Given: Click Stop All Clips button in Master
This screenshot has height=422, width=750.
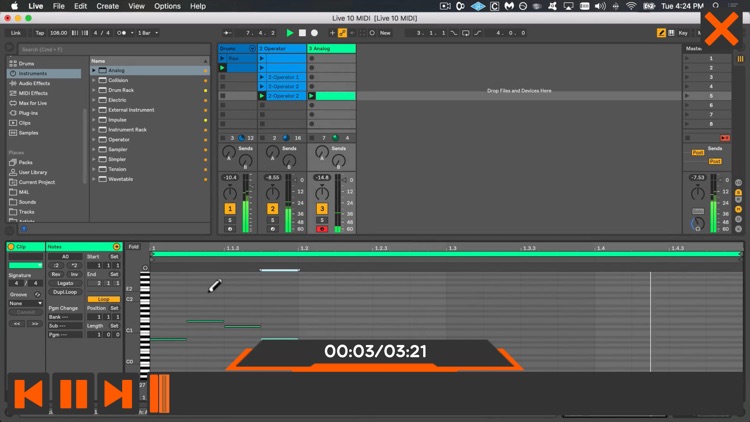Looking at the screenshot, I should (725, 138).
